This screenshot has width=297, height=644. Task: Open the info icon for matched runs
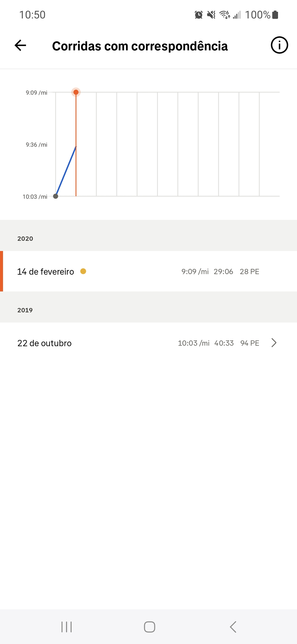(279, 45)
